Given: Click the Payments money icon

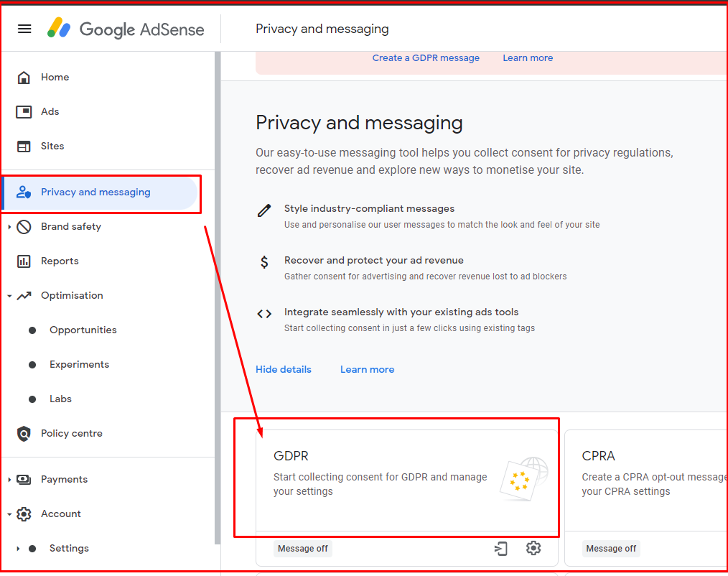Looking at the screenshot, I should [24, 479].
